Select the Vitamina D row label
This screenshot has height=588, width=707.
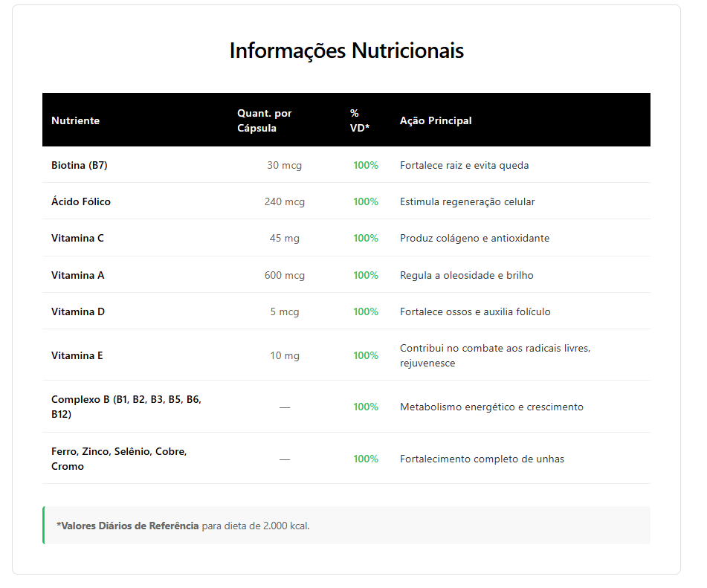pyautogui.click(x=78, y=311)
